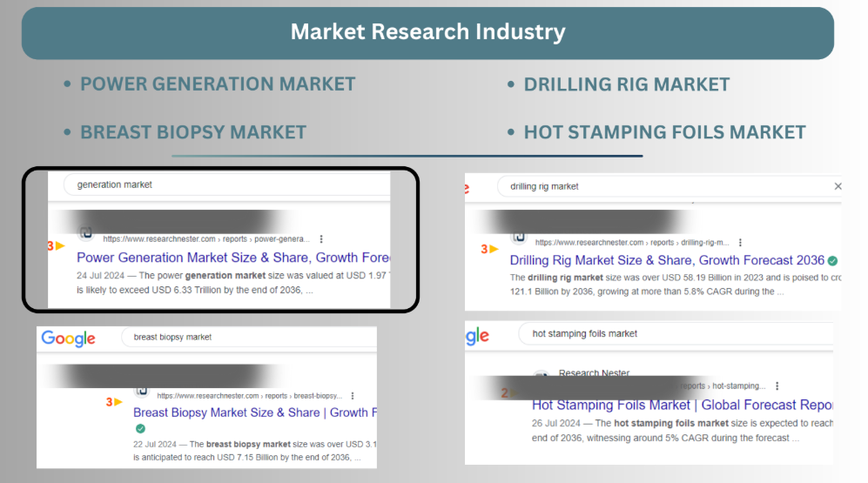Image resolution: width=868 pixels, height=483 pixels.
Task: Click the Google logo beside breast biopsy search
Action: (x=68, y=338)
